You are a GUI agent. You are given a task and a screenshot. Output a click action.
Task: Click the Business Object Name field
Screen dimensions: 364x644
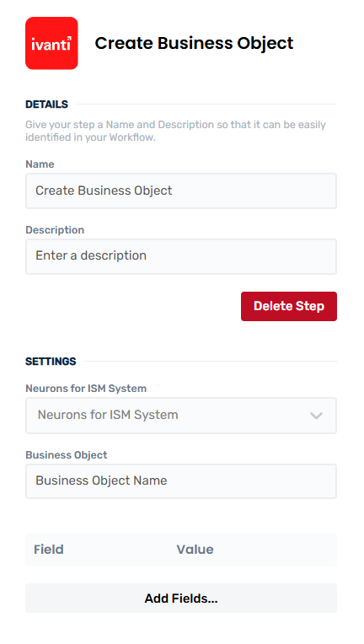181,481
